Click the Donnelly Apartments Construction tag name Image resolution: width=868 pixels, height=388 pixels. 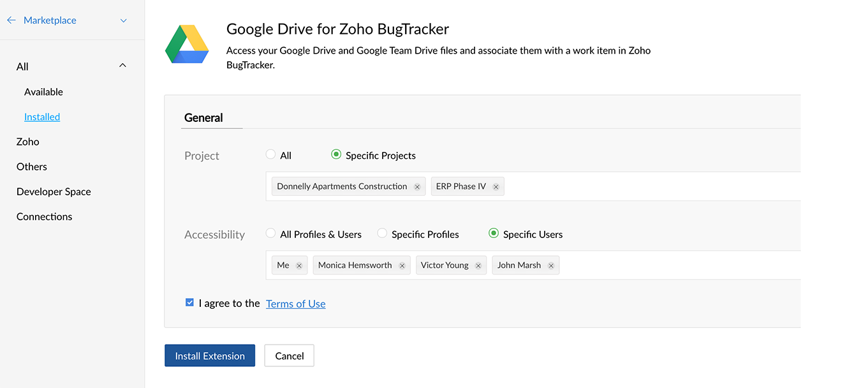pos(342,186)
